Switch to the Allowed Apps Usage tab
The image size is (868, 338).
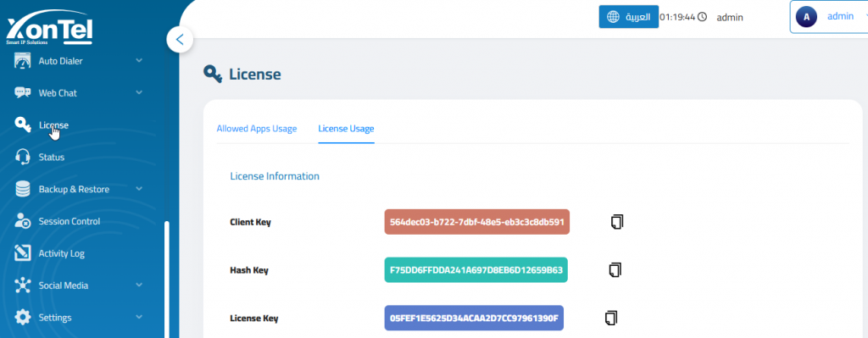(257, 129)
